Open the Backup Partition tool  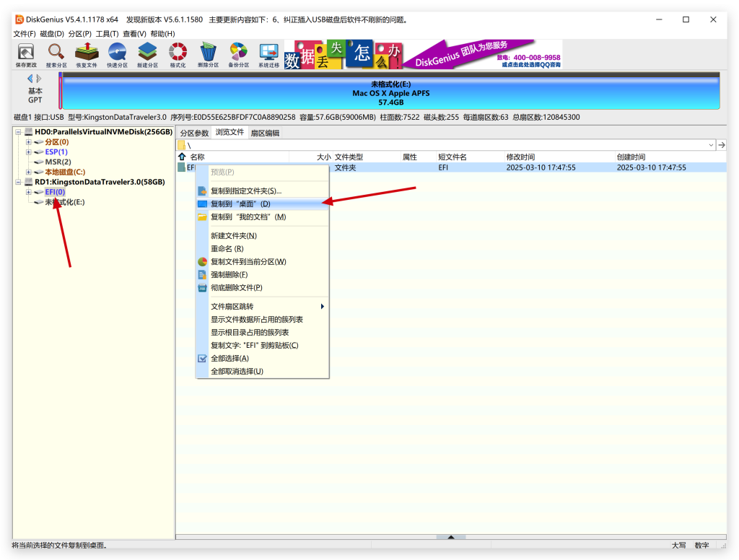(x=238, y=55)
